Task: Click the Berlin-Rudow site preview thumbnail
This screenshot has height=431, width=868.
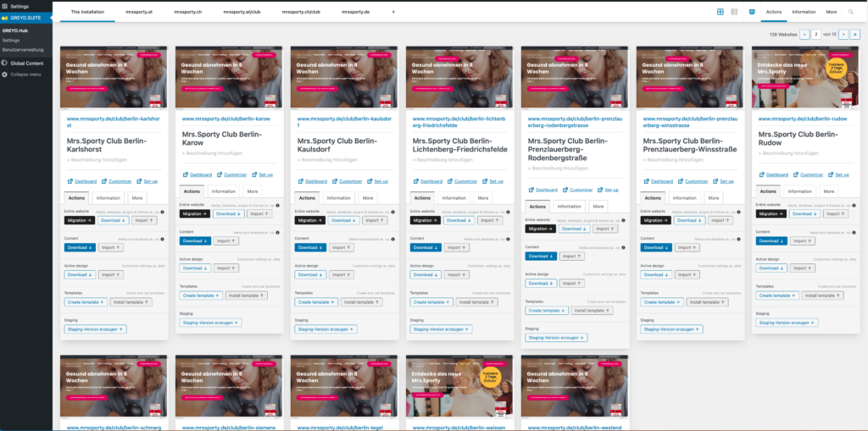Action: [805, 77]
